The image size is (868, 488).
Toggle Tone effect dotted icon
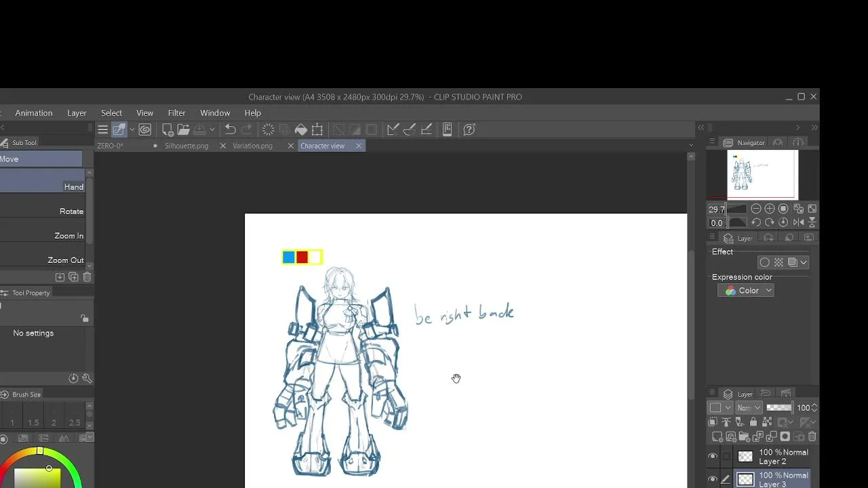(778, 262)
